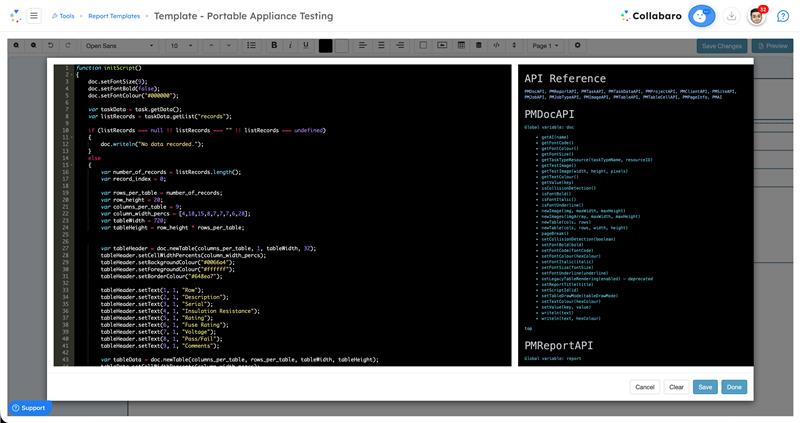
Task: Click the up-down arrows ordering icon
Action: pyautogui.click(x=514, y=45)
